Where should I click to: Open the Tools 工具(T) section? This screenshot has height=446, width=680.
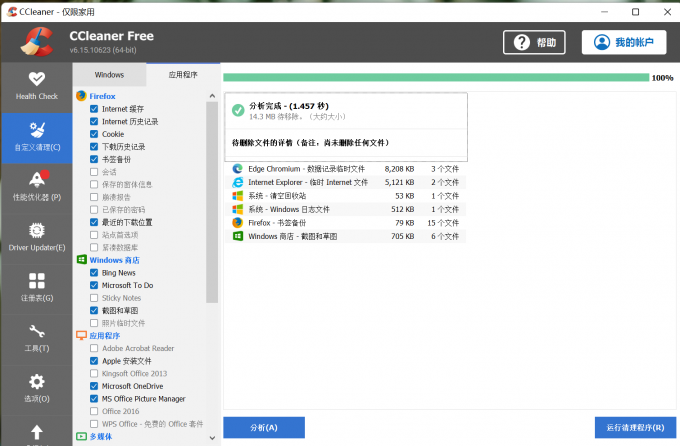(x=37, y=339)
